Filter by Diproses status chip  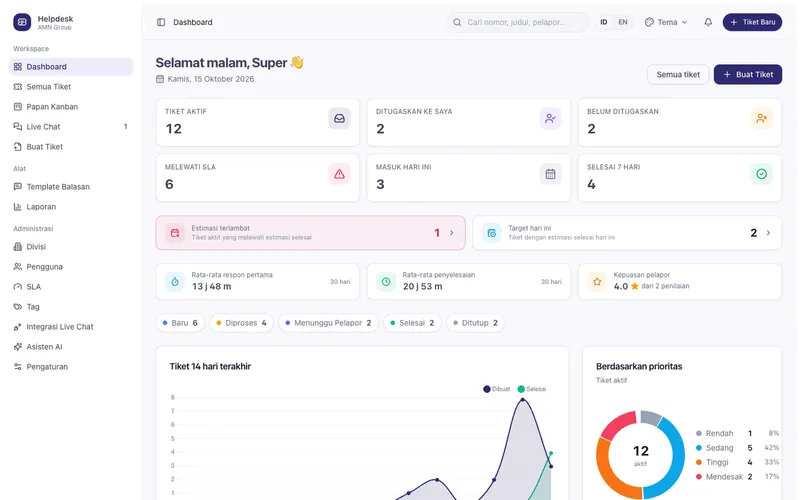pyautogui.click(x=241, y=323)
